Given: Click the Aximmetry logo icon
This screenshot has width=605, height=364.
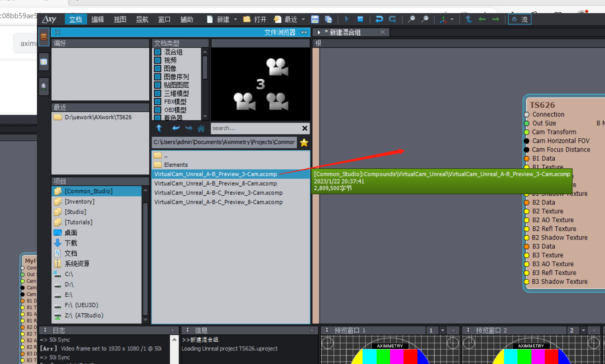Looking at the screenshot, I should pos(49,19).
